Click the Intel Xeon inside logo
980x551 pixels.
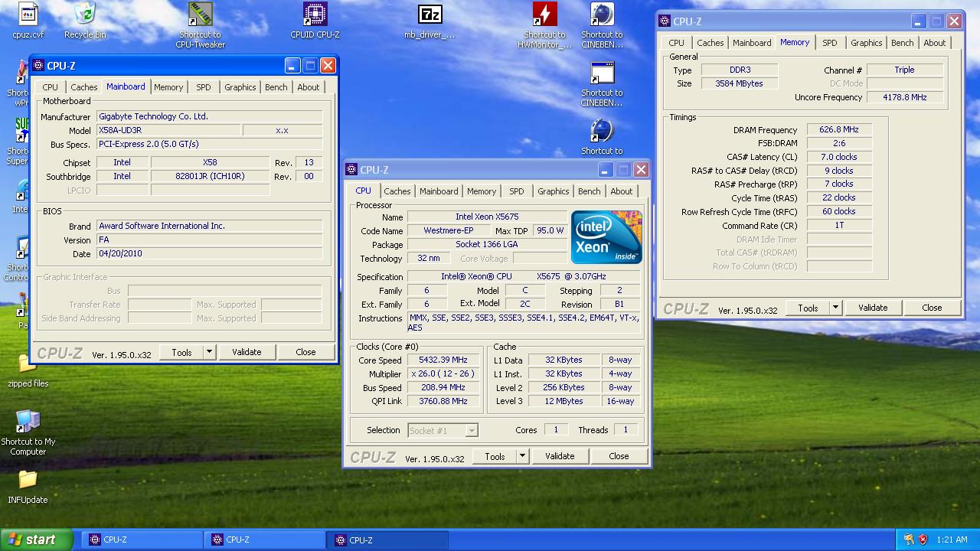point(606,237)
